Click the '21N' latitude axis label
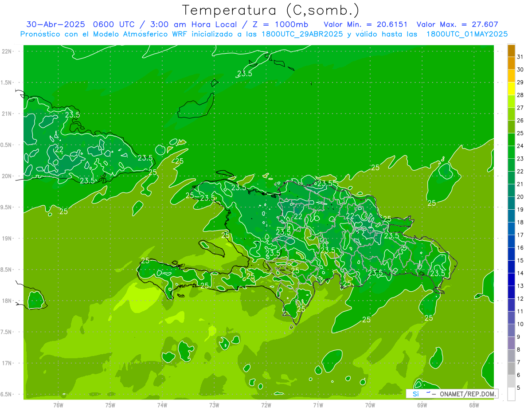The image size is (532, 411). click(x=7, y=114)
